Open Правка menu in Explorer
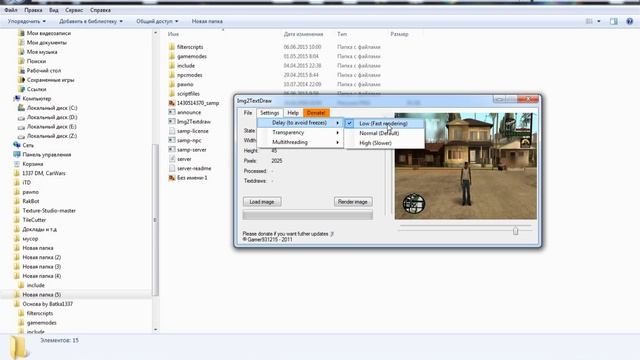The width and height of the screenshot is (640, 360). click(x=33, y=10)
